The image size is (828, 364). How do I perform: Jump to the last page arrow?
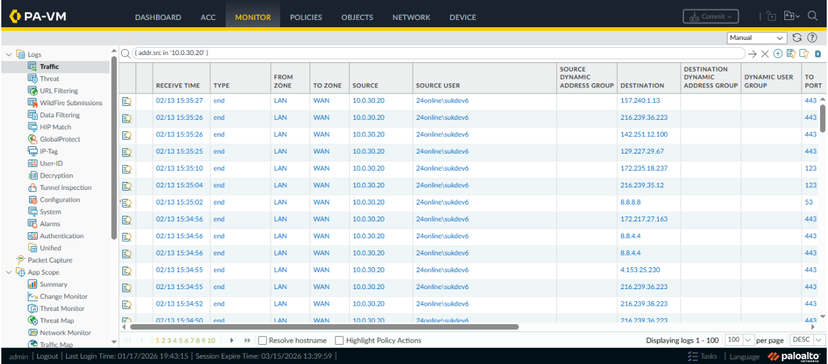(247, 340)
